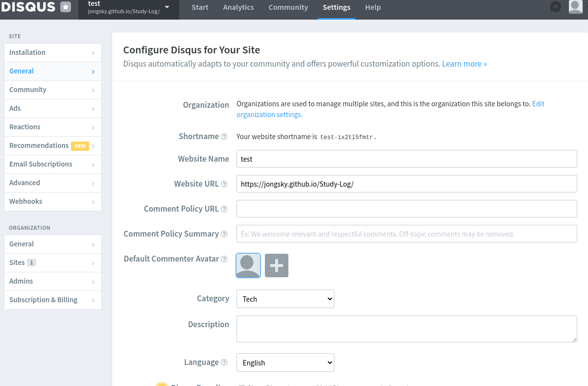Image resolution: width=588 pixels, height=386 pixels.
Task: Click the Shortname help question icon
Action: click(x=224, y=137)
